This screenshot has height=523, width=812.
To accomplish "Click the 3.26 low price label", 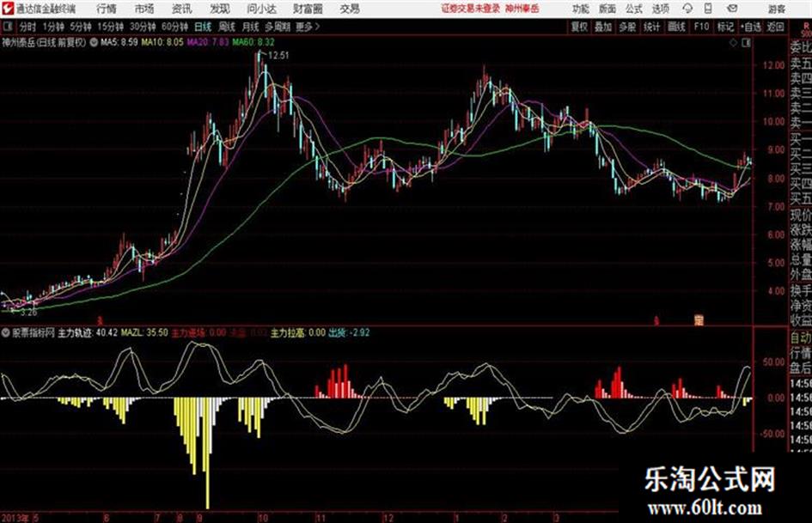I will point(28,313).
